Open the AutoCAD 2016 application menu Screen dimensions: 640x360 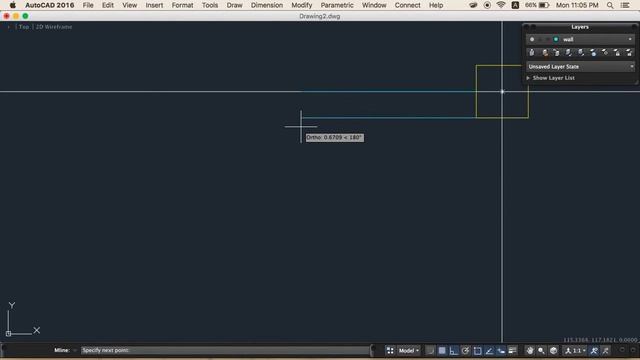49,5
